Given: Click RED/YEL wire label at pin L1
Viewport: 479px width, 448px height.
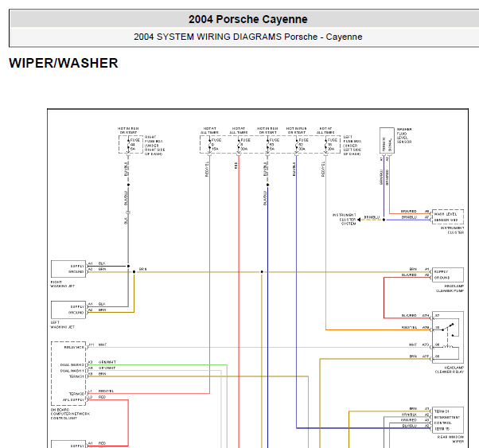Looking at the screenshot, I should [106, 391].
